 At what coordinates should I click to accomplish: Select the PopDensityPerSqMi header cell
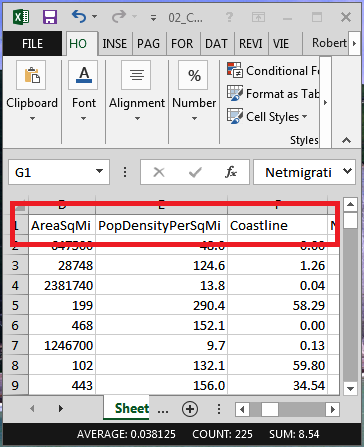pos(161,226)
